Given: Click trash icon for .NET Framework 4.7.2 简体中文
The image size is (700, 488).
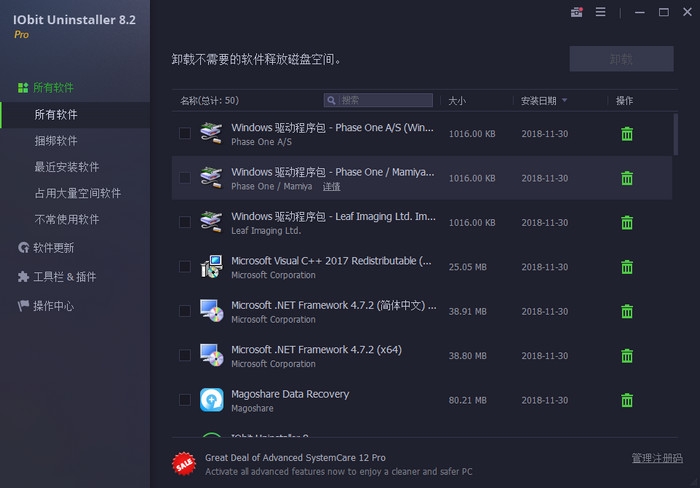Looking at the screenshot, I should coord(627,311).
